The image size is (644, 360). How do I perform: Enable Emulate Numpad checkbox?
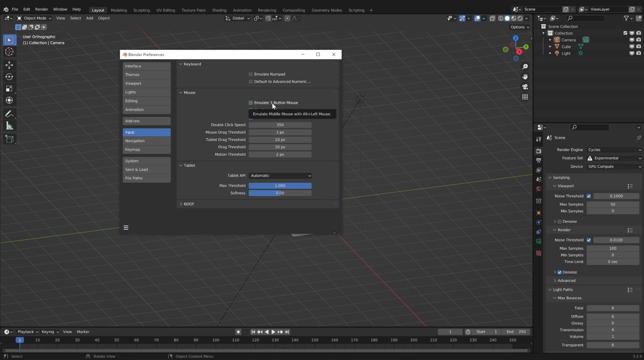[x=251, y=74]
